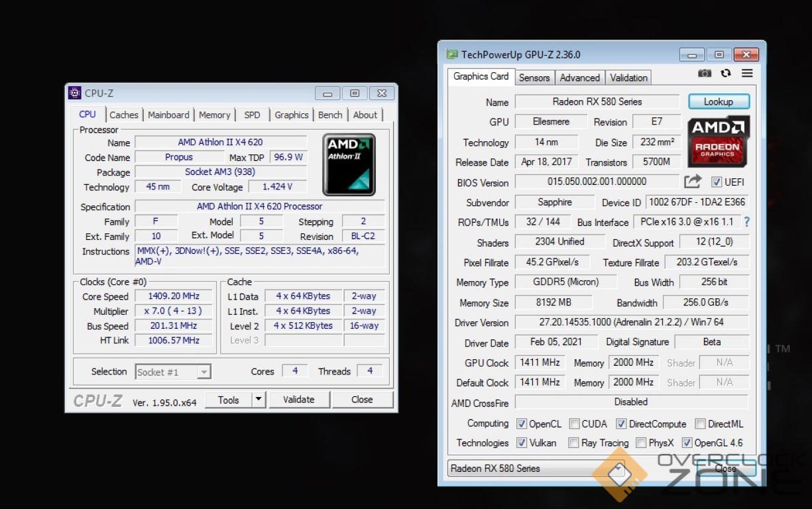Screen dimensions: 812x509
Task: Switch to the Bench tab in CPU-Z
Action: click(x=330, y=115)
